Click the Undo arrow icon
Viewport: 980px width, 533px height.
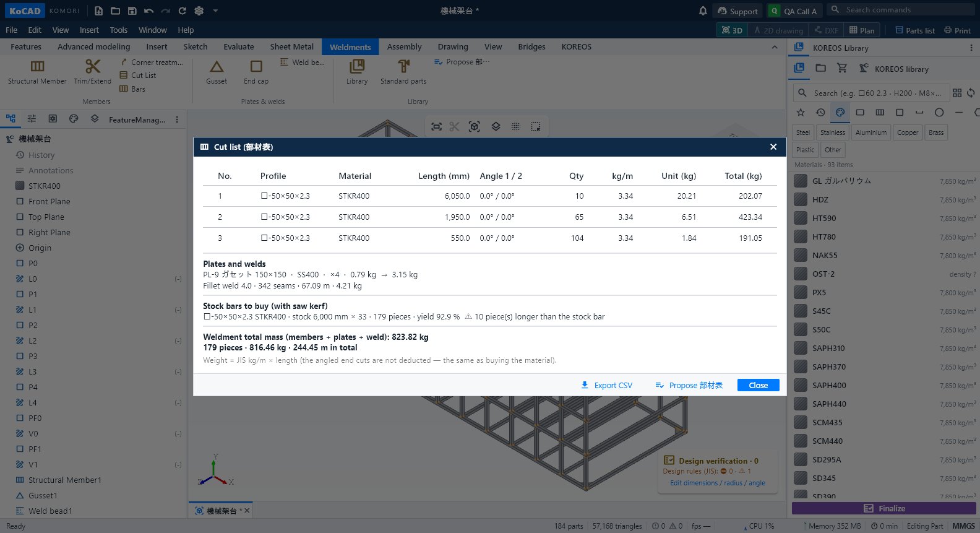149,11
